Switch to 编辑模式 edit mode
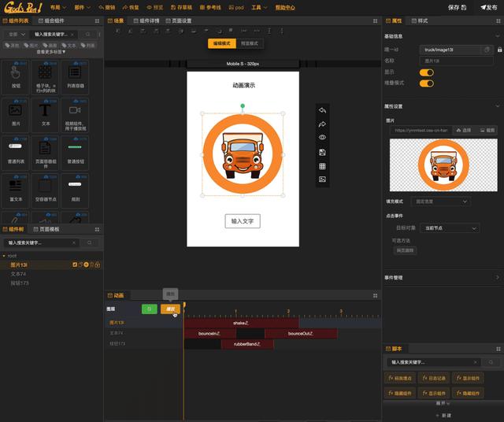 point(222,43)
